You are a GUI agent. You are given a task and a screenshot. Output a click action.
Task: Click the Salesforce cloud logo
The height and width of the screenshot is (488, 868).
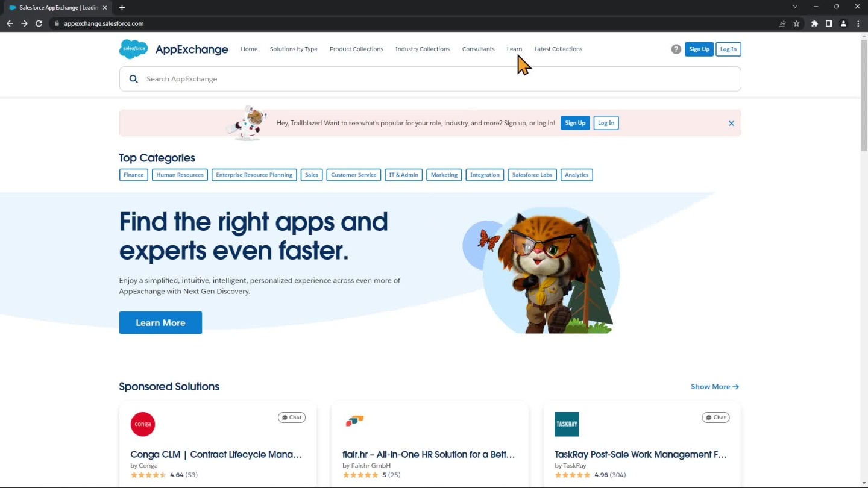(x=133, y=49)
